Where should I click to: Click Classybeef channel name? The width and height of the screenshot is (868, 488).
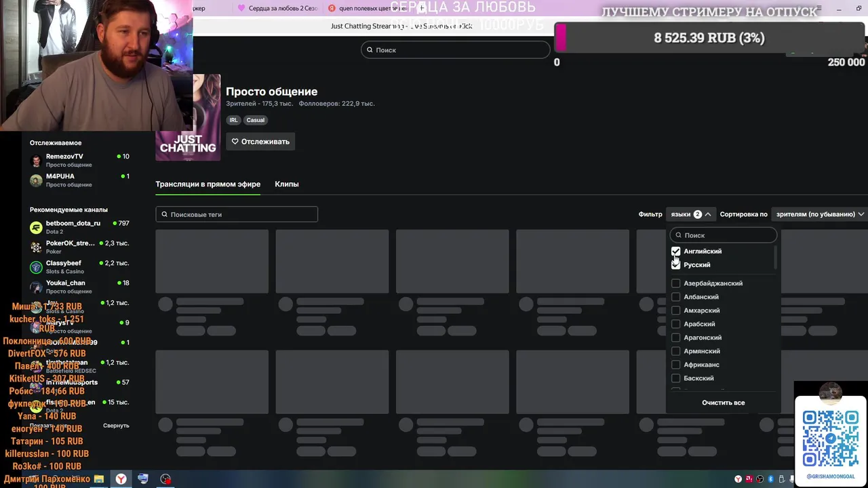coord(64,263)
